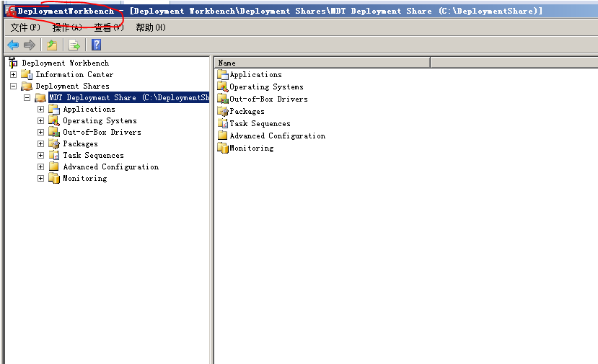This screenshot has width=598, height=364.
Task: Click the Export List toolbar icon
Action: click(x=74, y=45)
